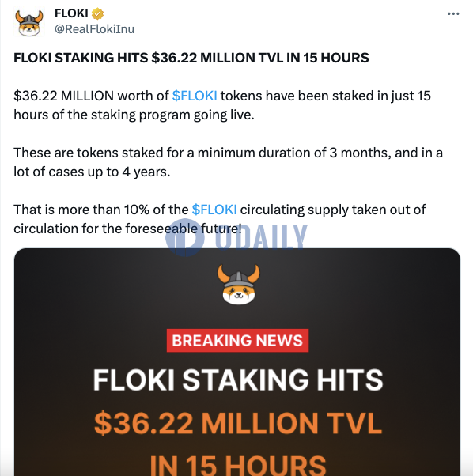Screen dimensions: 473x476
Task: Click the sentence 'hours of the staking program going live'
Action: 134,115
